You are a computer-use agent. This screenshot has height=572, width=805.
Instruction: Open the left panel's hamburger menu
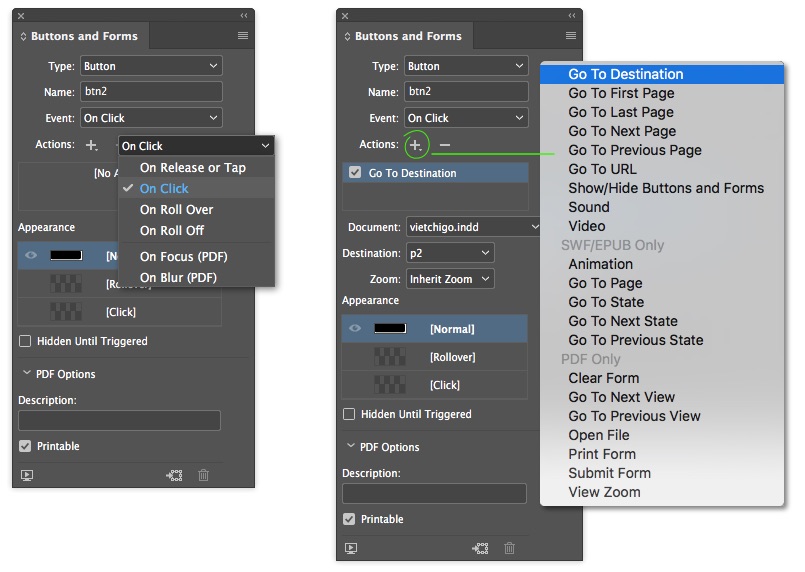pyautogui.click(x=243, y=36)
